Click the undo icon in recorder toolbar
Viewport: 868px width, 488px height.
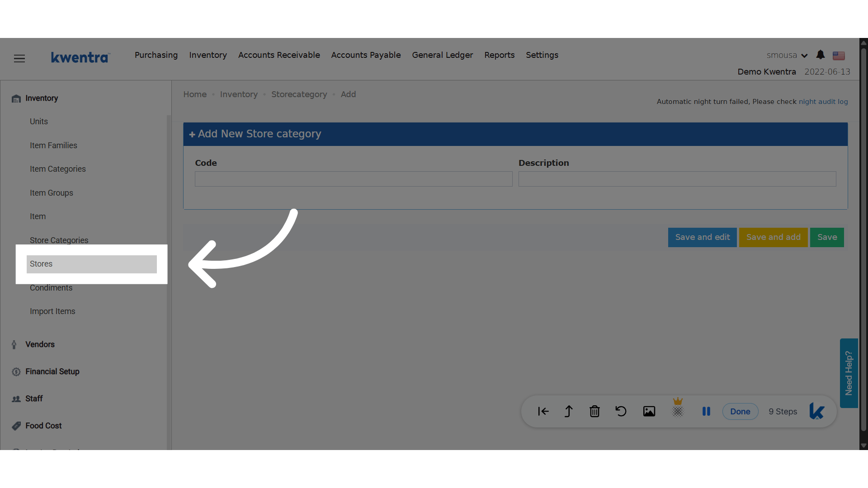[x=621, y=412]
